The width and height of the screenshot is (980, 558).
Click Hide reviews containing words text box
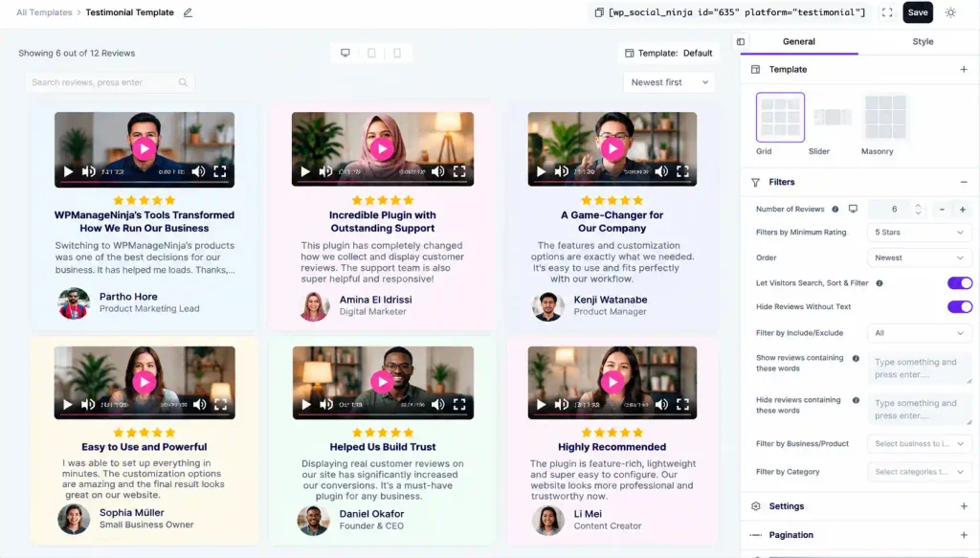pyautogui.click(x=920, y=410)
